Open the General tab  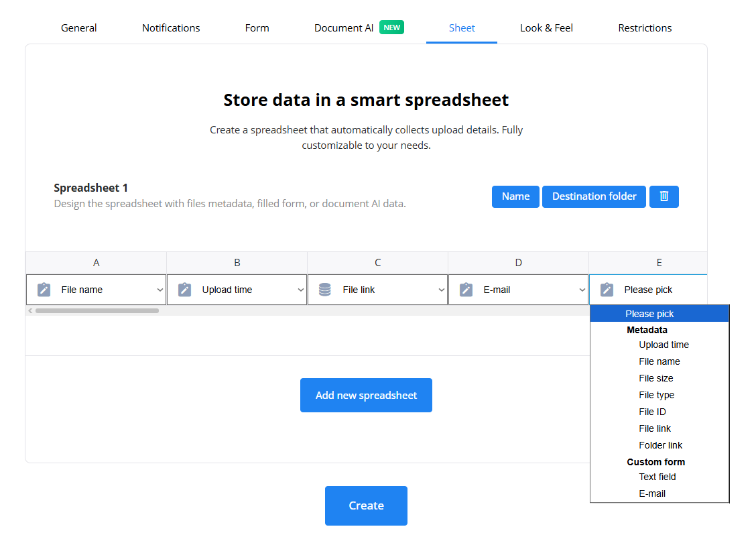78,28
